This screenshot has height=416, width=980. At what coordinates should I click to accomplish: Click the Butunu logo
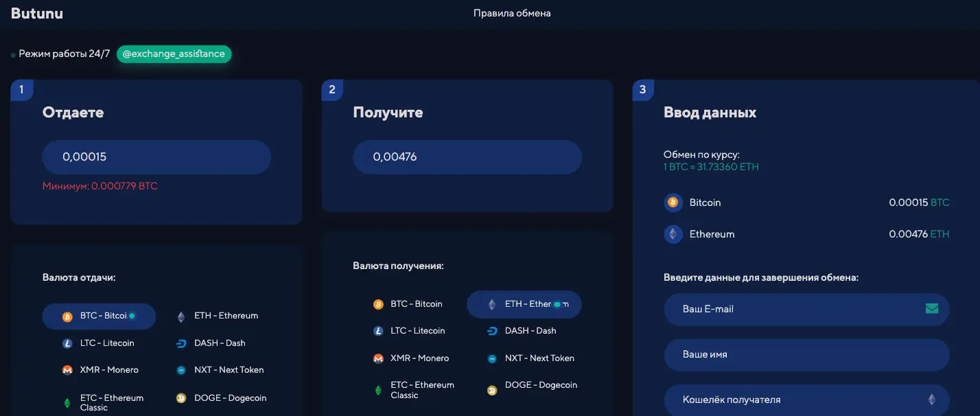(36, 12)
